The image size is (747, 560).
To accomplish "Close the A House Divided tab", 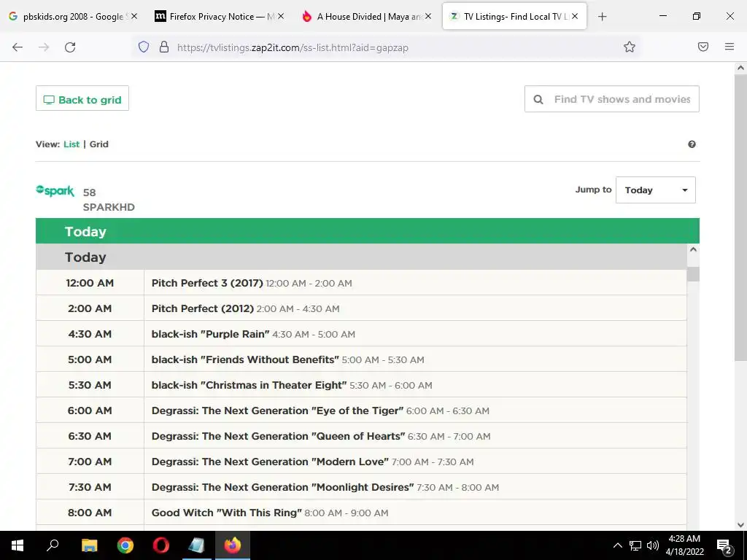I will click(428, 16).
